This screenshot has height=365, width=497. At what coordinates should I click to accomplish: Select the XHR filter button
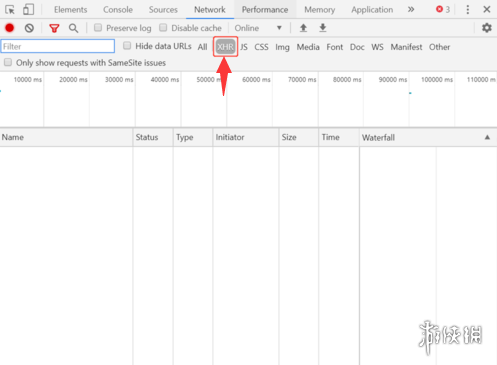point(225,47)
